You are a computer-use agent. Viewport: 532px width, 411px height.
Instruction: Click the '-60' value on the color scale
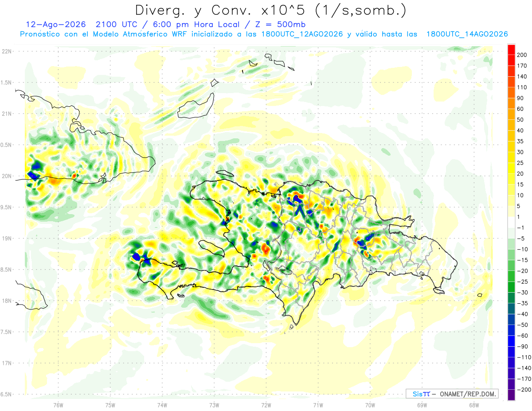[x=522, y=336]
